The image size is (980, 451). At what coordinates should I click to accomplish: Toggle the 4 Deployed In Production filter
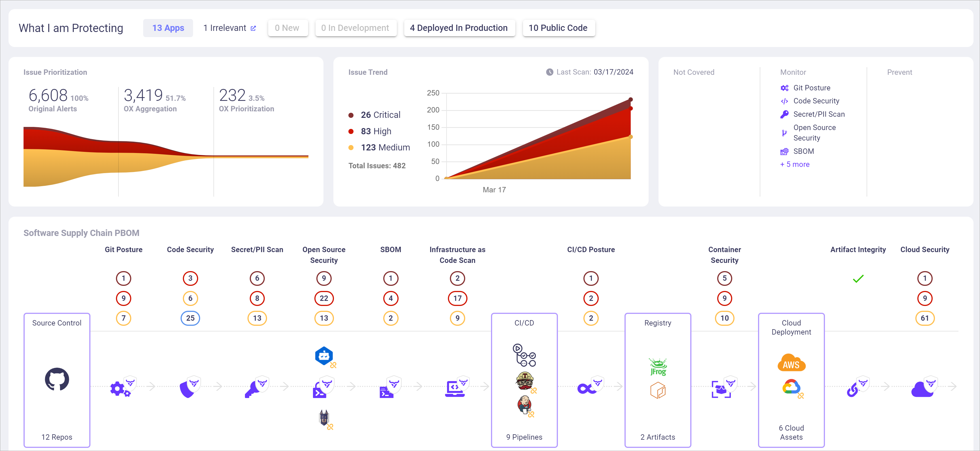click(459, 28)
